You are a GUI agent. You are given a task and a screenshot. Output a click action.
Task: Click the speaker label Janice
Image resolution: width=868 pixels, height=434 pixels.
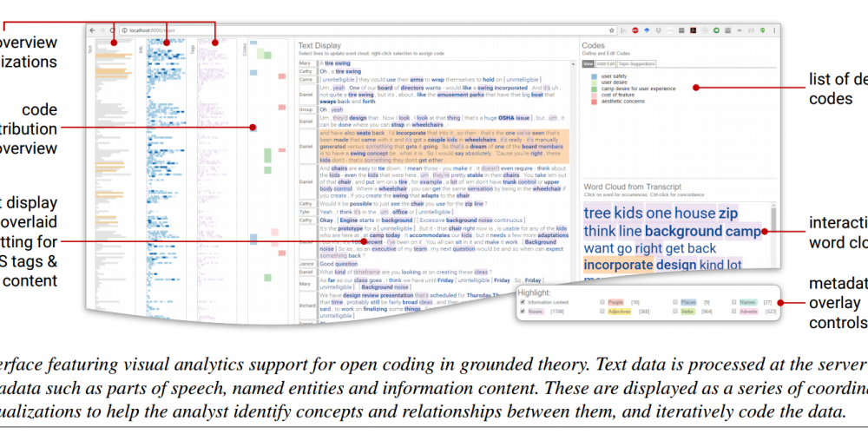[x=306, y=264]
